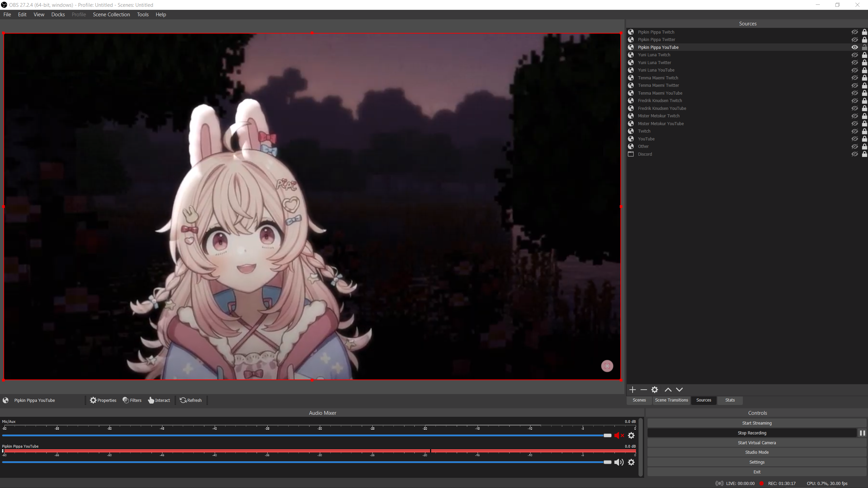Viewport: 868px width, 488px height.
Task: Open OBS Settings from Controls
Action: pyautogui.click(x=757, y=462)
